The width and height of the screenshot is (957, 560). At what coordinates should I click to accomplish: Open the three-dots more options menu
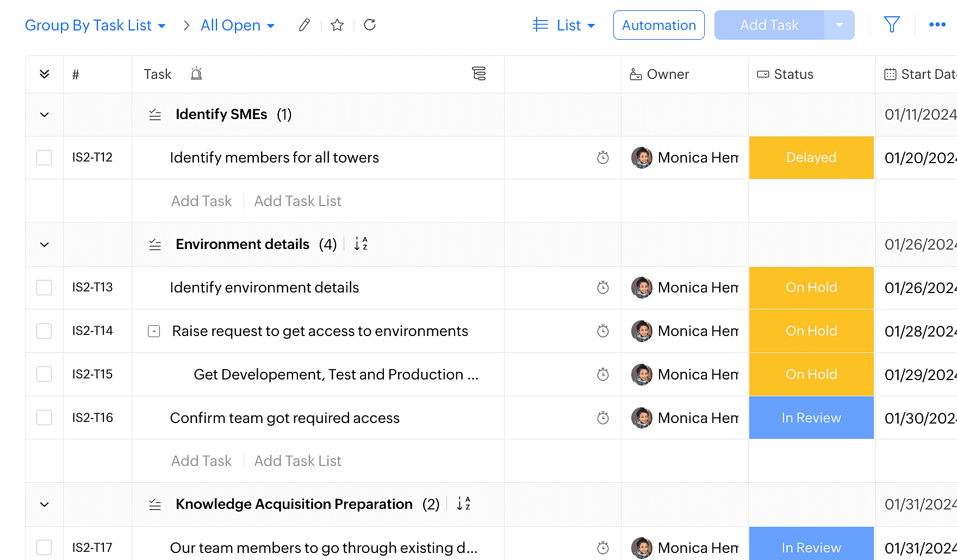[937, 25]
